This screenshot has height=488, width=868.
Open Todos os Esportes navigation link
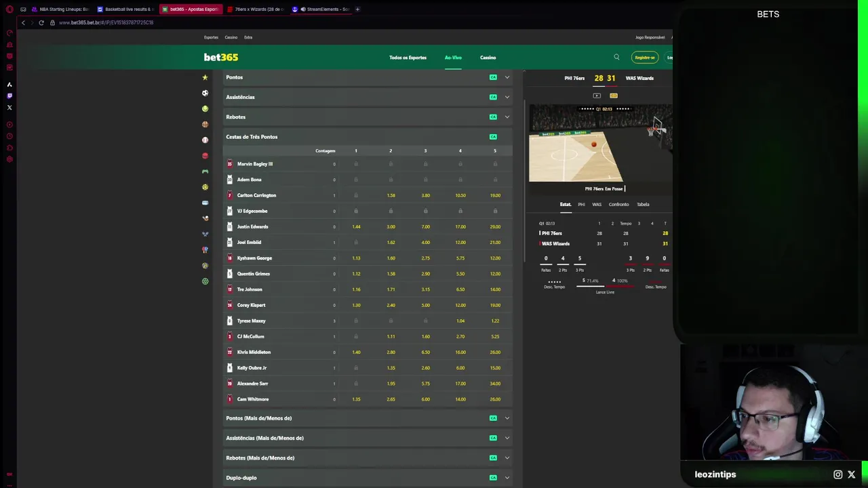tap(408, 58)
